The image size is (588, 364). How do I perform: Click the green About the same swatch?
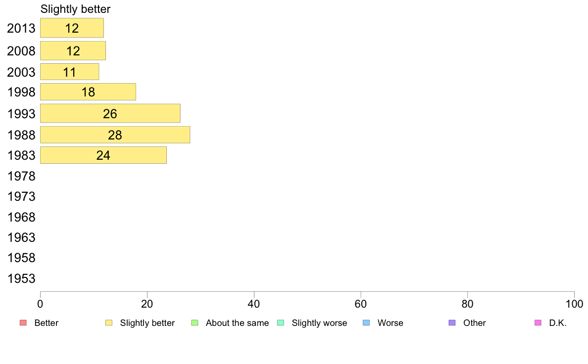tap(195, 323)
